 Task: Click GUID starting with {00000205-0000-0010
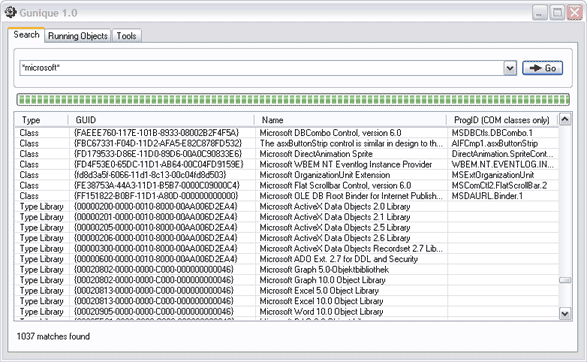click(x=156, y=228)
